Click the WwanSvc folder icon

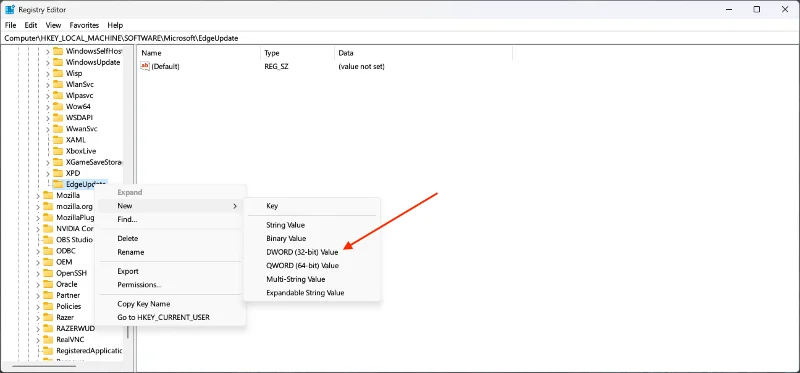(x=58, y=129)
